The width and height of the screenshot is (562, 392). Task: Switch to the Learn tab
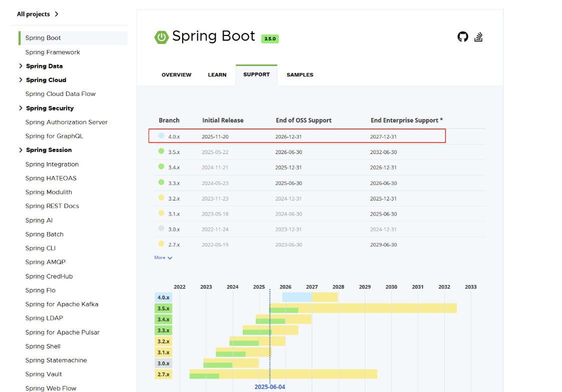point(217,75)
